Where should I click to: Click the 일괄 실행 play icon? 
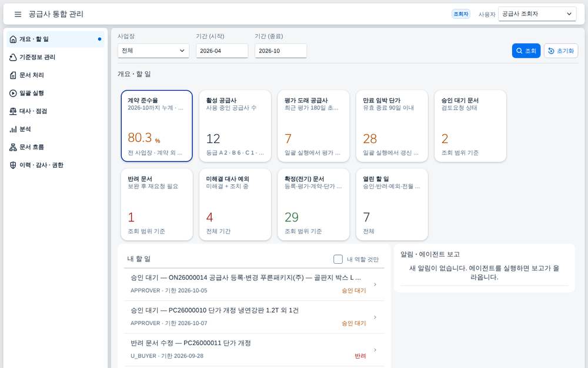point(13,93)
